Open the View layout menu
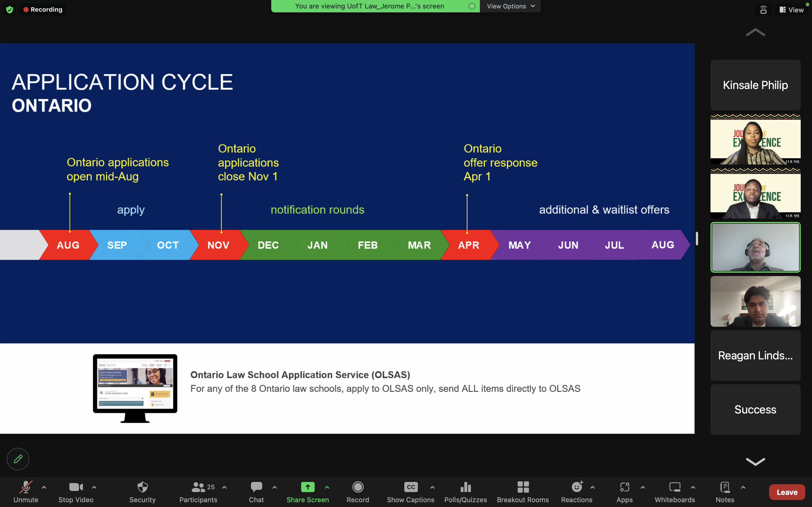The image size is (812, 507). (x=791, y=10)
